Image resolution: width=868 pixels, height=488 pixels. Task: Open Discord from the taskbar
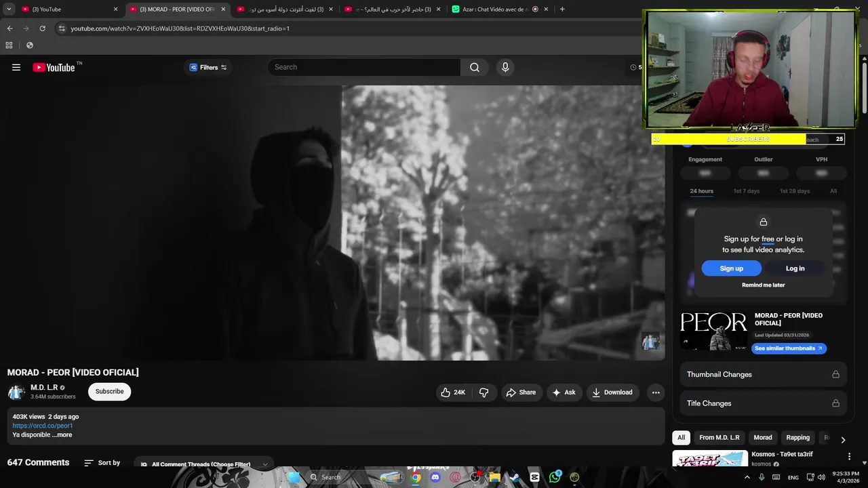click(435, 477)
